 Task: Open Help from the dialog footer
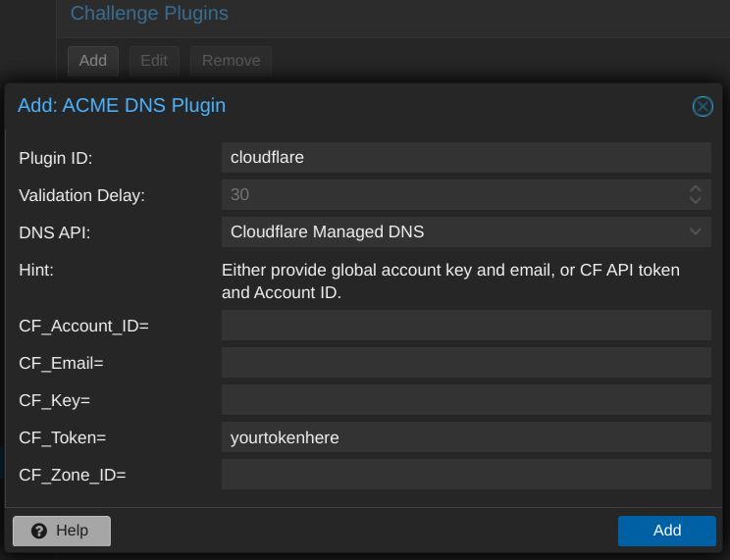(x=62, y=531)
